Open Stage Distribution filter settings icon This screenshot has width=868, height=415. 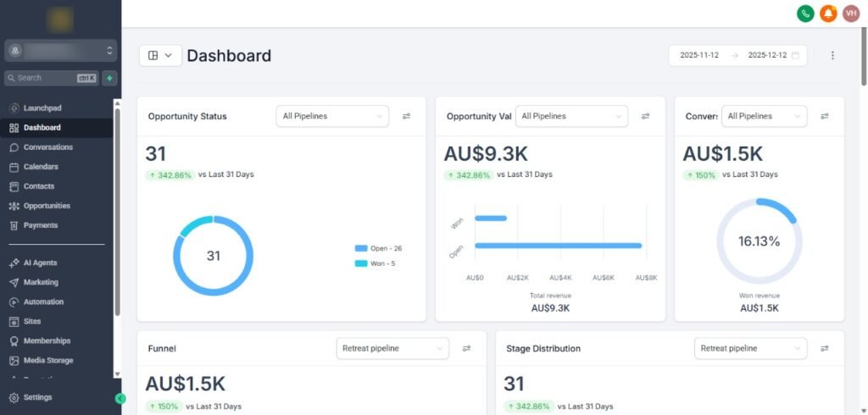point(824,348)
